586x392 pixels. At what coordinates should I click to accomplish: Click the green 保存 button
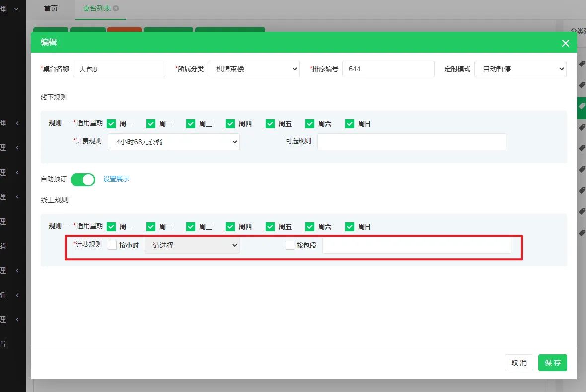(552, 363)
